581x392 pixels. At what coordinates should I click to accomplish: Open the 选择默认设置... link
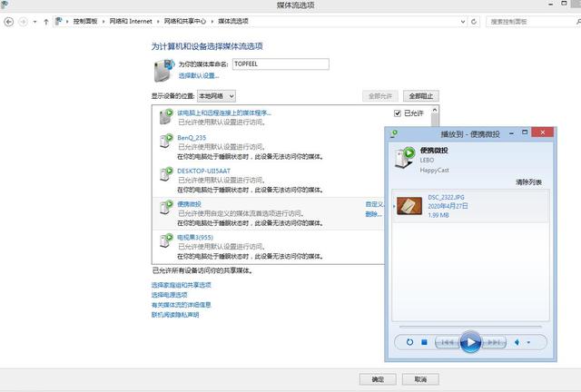199,76
